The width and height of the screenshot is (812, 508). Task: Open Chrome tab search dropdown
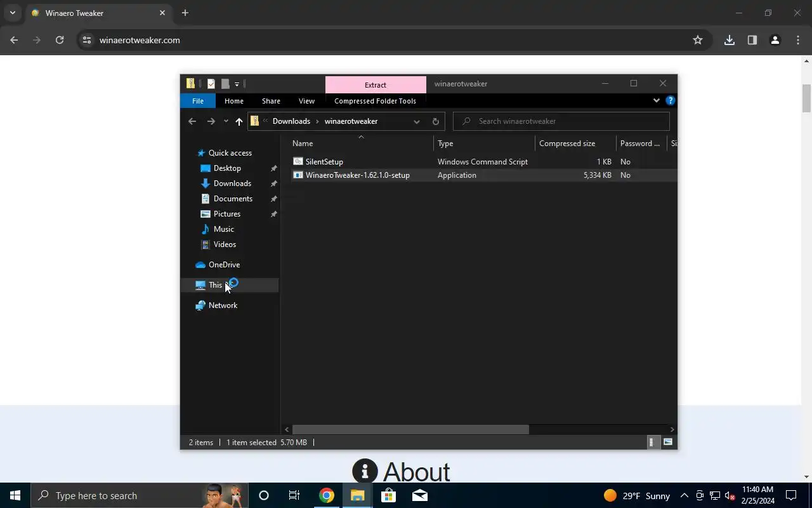12,13
